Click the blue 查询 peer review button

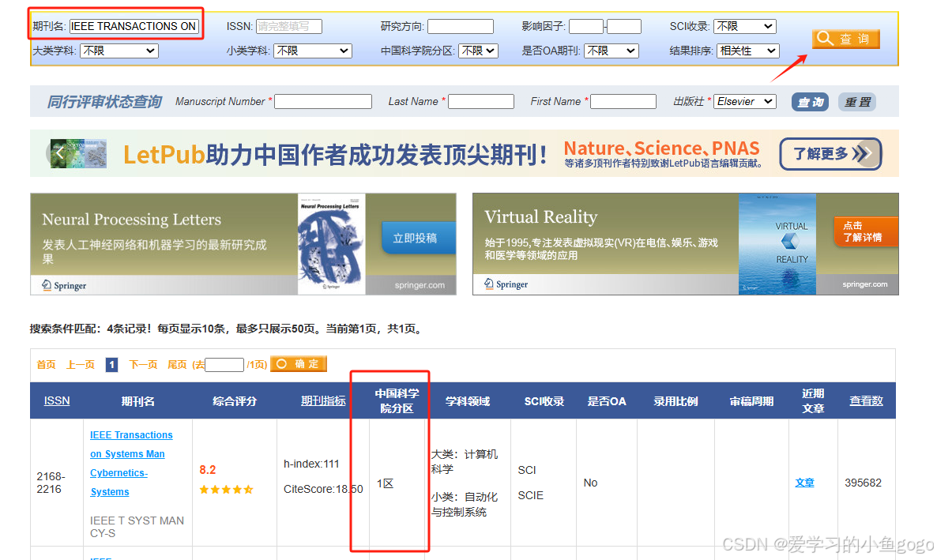click(811, 102)
